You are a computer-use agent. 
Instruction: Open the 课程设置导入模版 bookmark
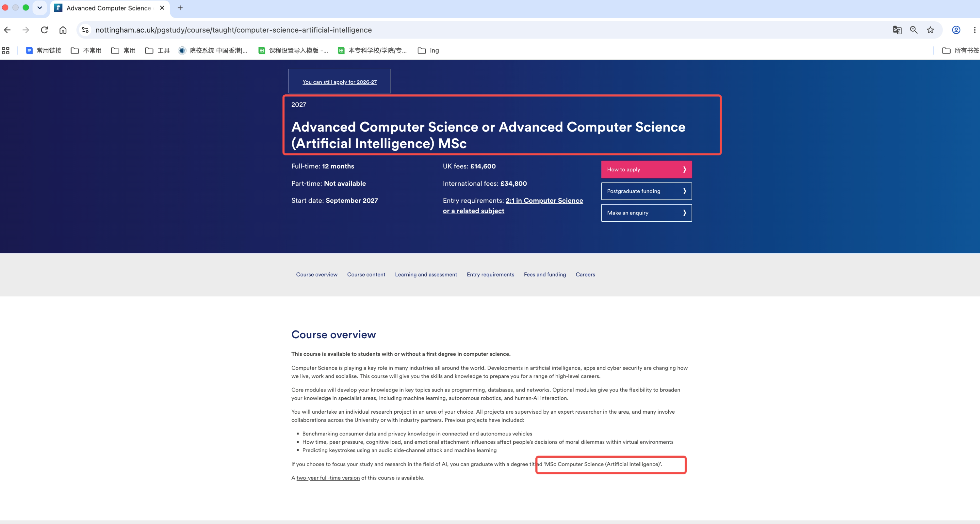293,51
